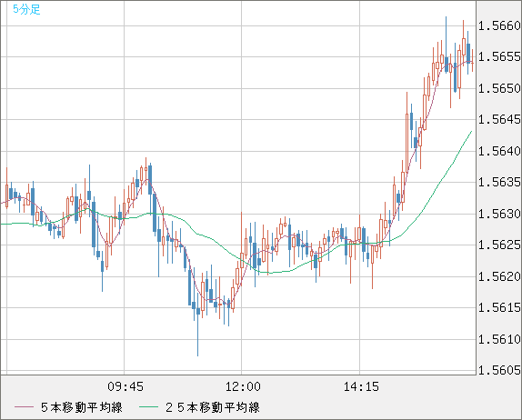Click the 25本移動平均線 legend entry
The image size is (522, 420).
click(x=213, y=407)
